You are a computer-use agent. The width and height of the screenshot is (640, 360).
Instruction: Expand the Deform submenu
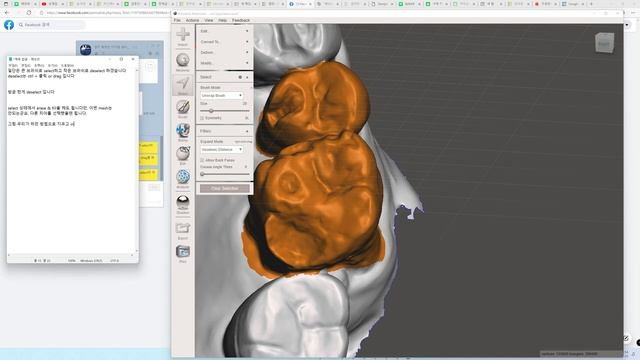tap(224, 52)
